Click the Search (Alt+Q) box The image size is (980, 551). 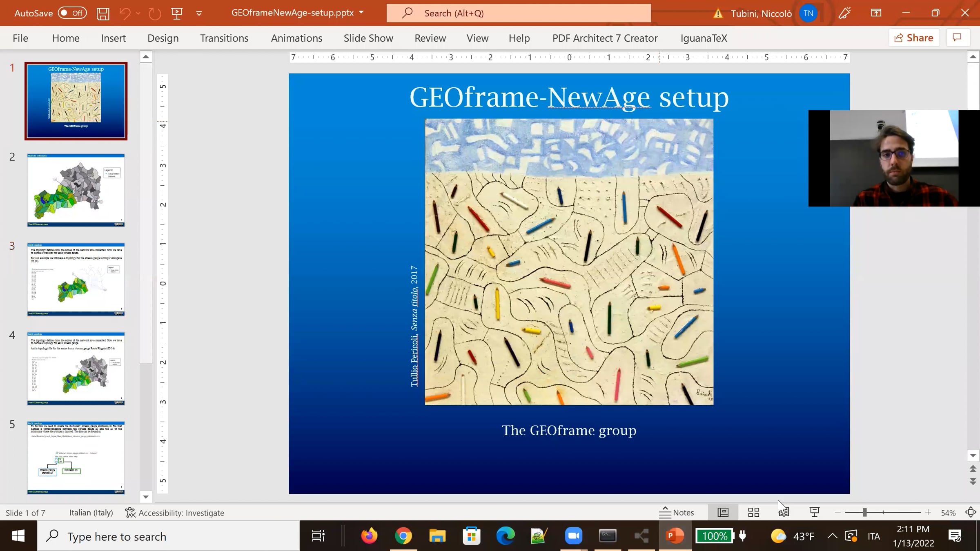pyautogui.click(x=519, y=13)
